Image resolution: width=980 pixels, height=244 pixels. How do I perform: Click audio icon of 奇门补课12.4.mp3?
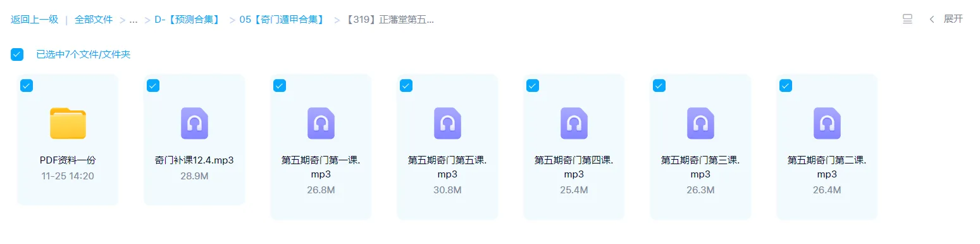(x=194, y=123)
